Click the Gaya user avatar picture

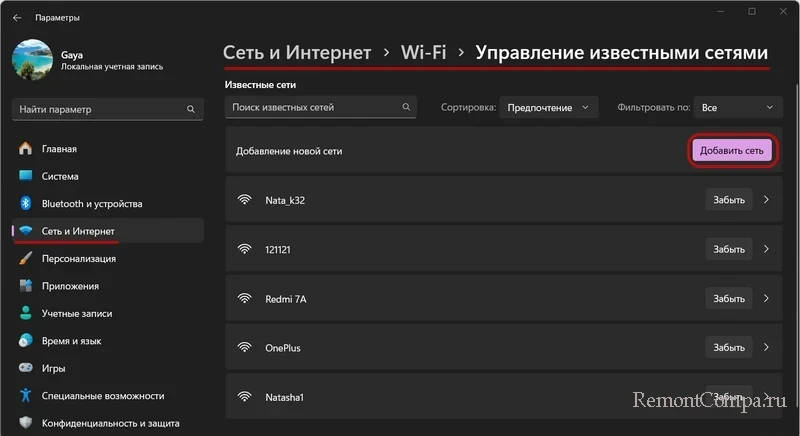32,59
